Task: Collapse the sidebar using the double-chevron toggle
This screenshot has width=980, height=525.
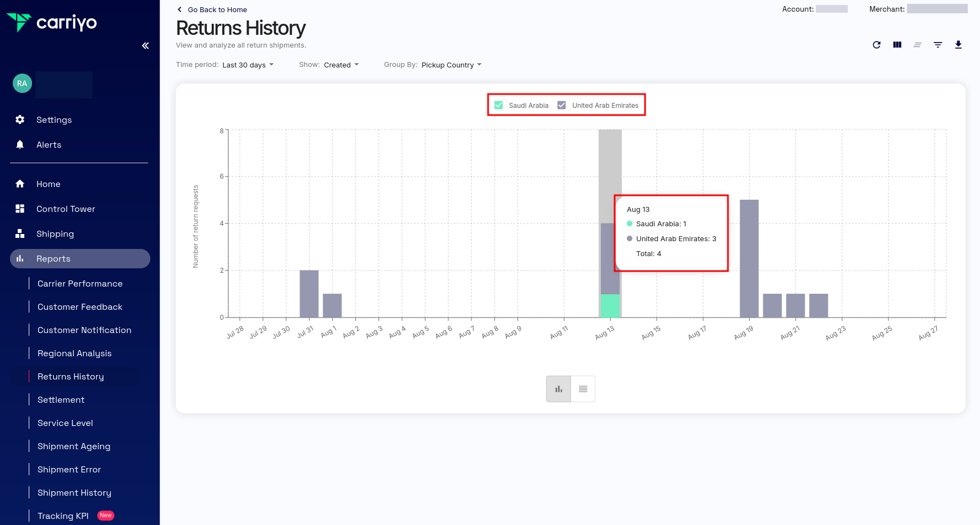Action: coord(145,45)
